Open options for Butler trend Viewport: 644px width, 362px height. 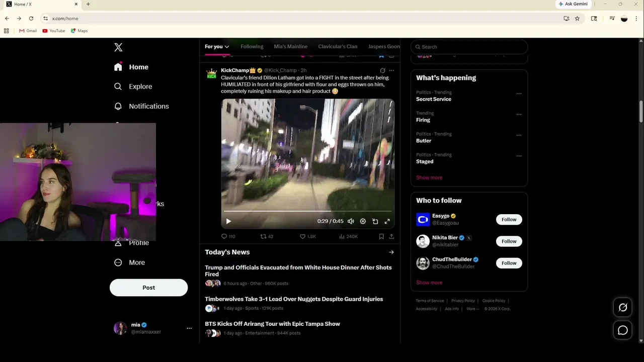[x=519, y=135]
